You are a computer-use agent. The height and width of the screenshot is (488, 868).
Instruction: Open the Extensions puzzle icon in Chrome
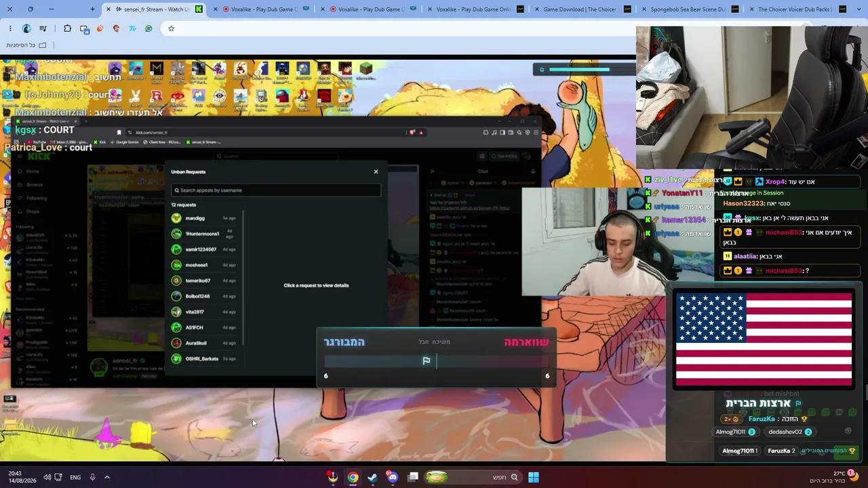click(x=67, y=28)
